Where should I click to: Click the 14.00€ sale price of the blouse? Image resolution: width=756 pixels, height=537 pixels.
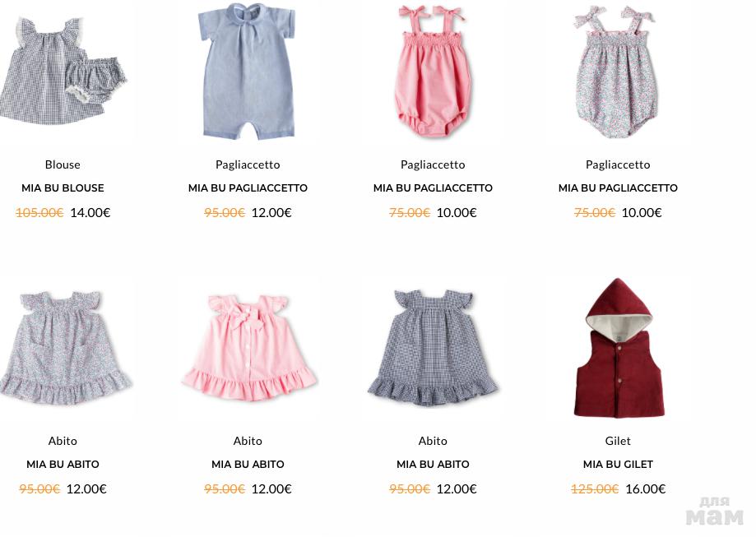click(90, 213)
